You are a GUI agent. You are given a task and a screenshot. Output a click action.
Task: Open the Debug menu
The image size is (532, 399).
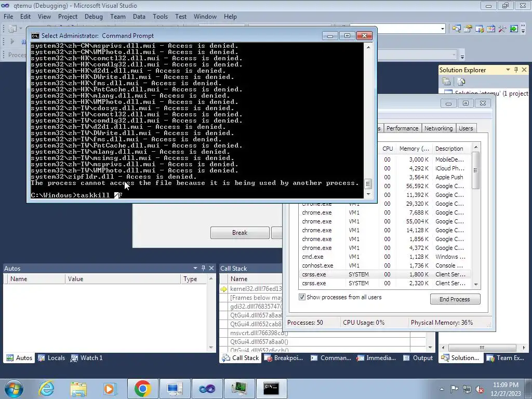click(x=94, y=16)
